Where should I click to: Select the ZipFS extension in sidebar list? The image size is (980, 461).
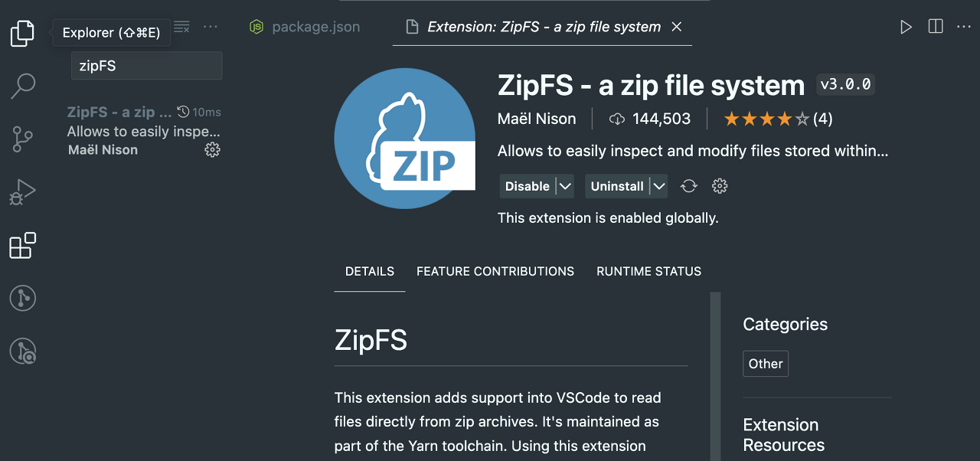point(144,131)
